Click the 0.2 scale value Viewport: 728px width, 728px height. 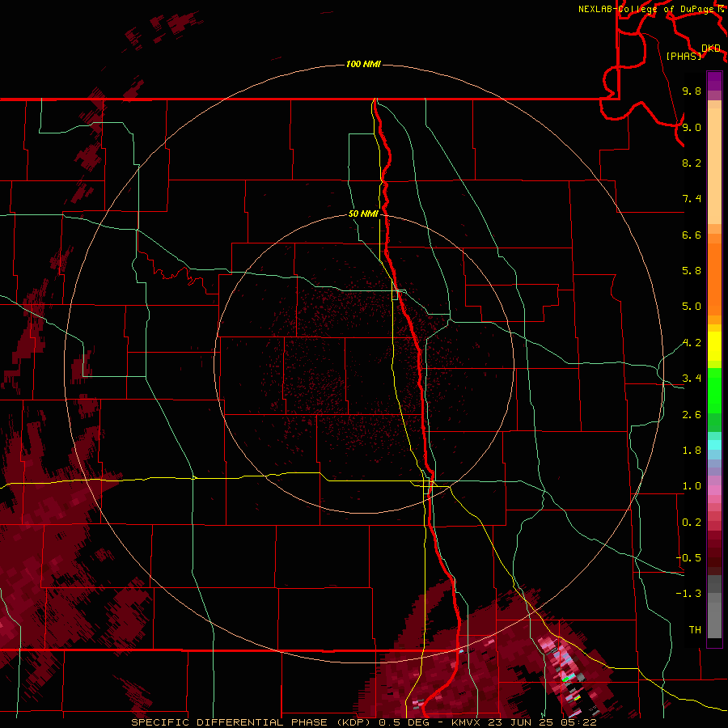coord(692,523)
